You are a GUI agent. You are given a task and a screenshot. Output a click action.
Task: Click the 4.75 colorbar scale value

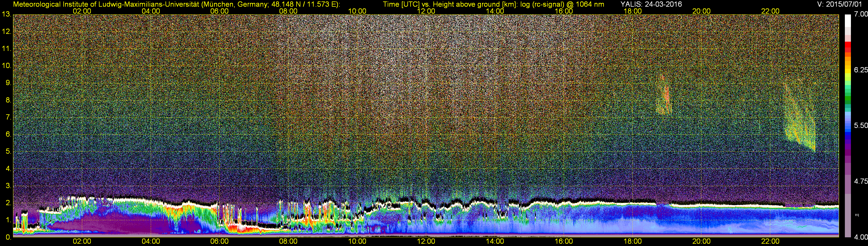coord(860,181)
